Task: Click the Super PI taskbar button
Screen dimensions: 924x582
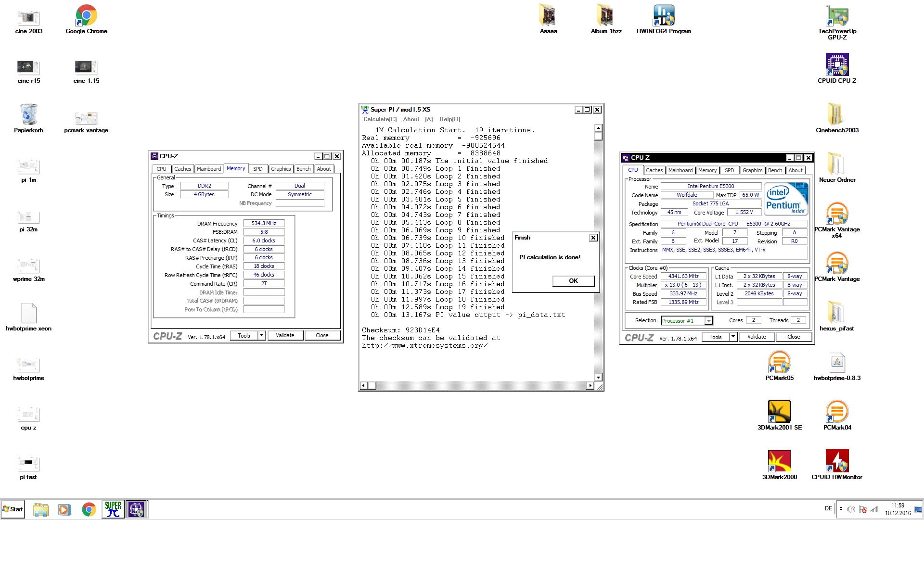Action: (x=113, y=509)
